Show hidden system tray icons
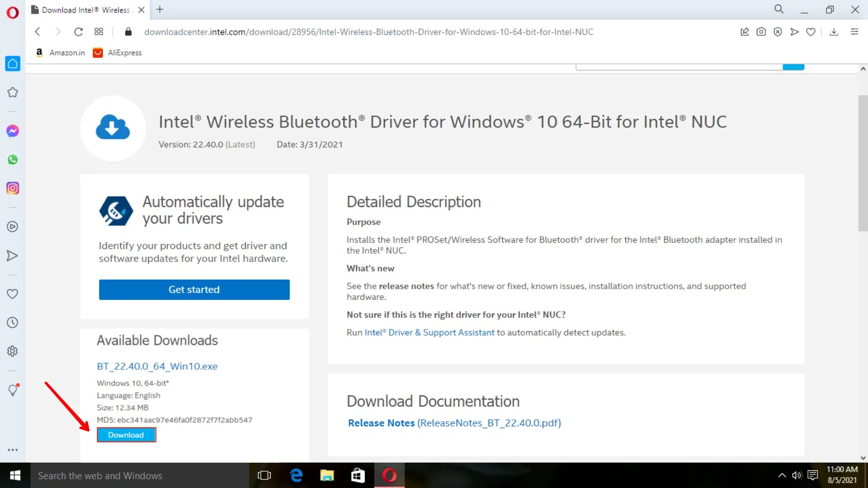868x488 pixels. (782, 475)
